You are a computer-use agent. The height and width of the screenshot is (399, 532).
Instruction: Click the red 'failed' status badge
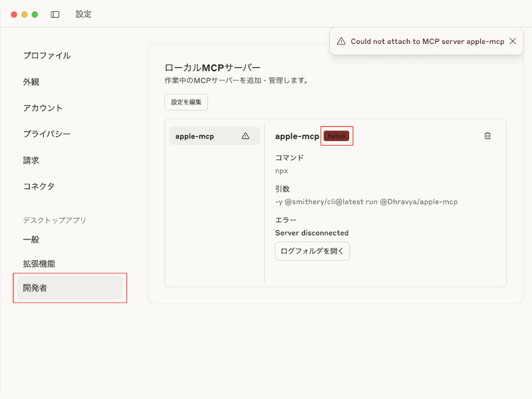click(x=336, y=136)
